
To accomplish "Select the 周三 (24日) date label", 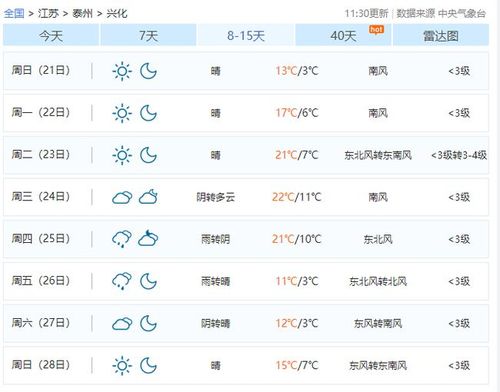I will 41,196.
